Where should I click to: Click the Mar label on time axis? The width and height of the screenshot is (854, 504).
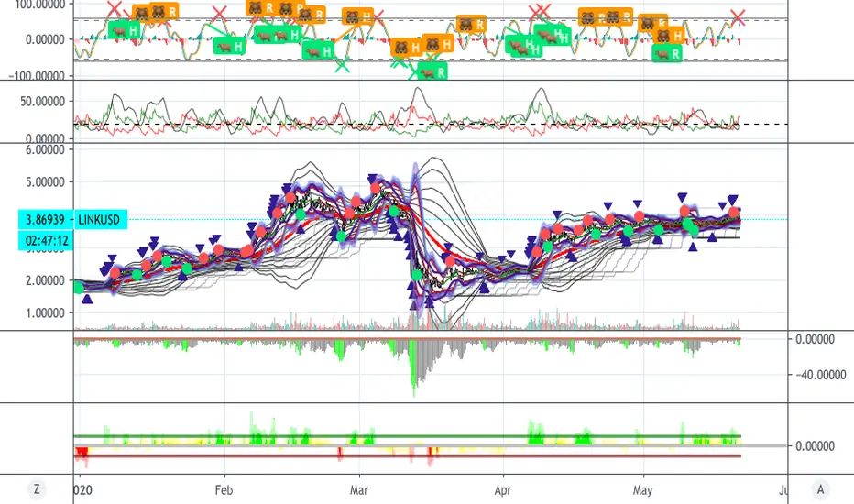[x=359, y=490]
